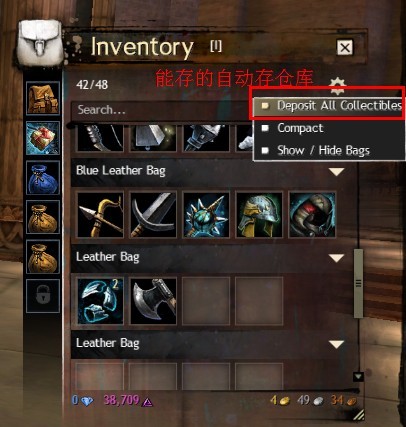Click the red-lined hood item icon
The height and width of the screenshot is (427, 406).
tap(312, 215)
